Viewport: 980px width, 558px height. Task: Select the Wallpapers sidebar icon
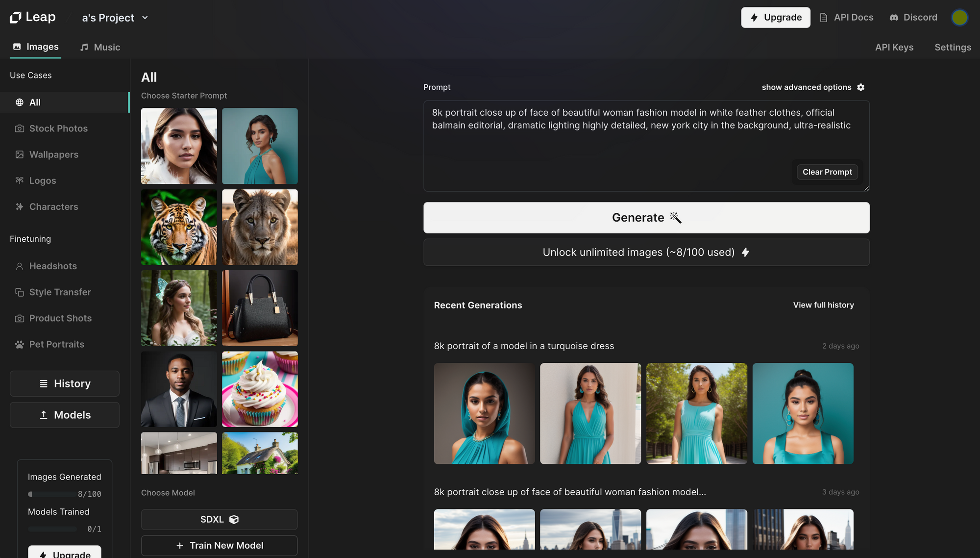[20, 154]
